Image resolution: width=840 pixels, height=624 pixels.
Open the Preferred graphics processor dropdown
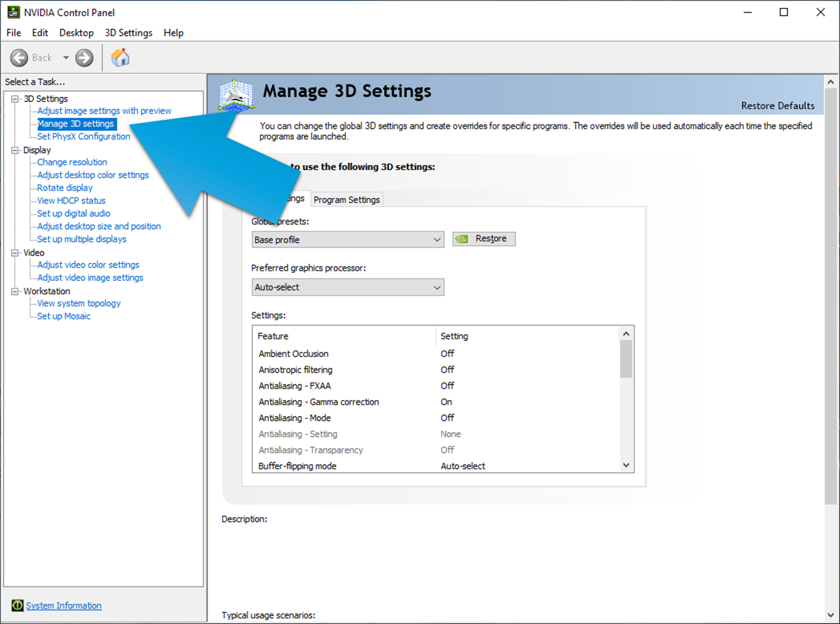tap(347, 287)
